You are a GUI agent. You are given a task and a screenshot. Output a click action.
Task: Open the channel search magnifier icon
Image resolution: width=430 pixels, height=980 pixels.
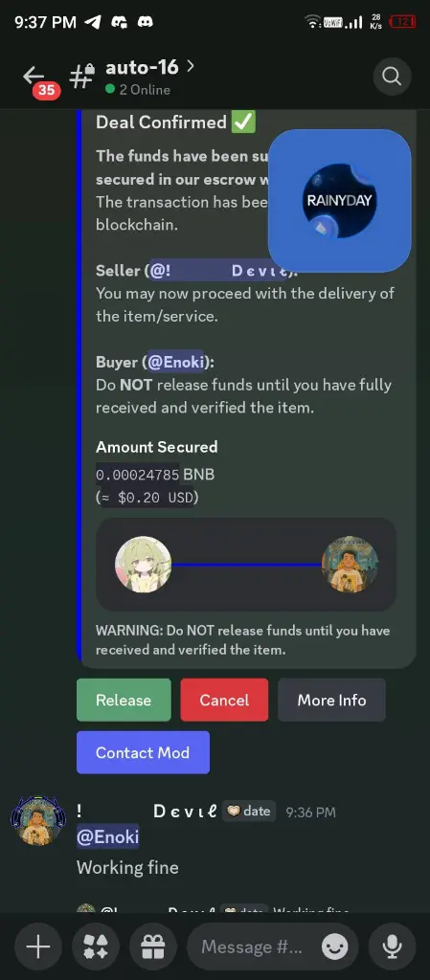click(392, 77)
